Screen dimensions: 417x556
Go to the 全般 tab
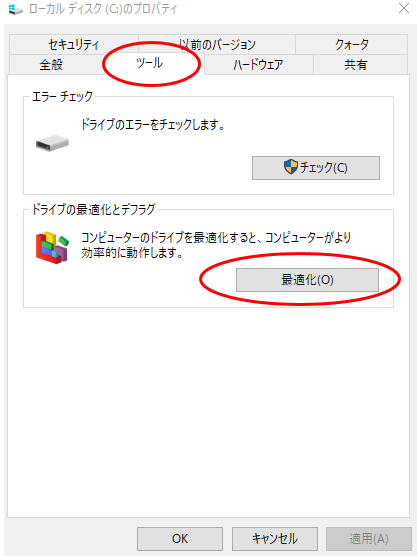coord(51,65)
